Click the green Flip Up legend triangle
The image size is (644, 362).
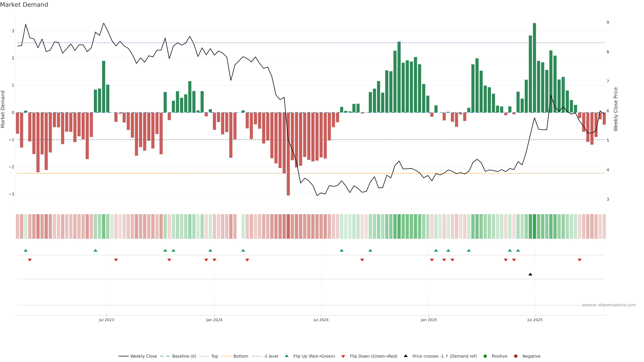[x=286, y=356]
